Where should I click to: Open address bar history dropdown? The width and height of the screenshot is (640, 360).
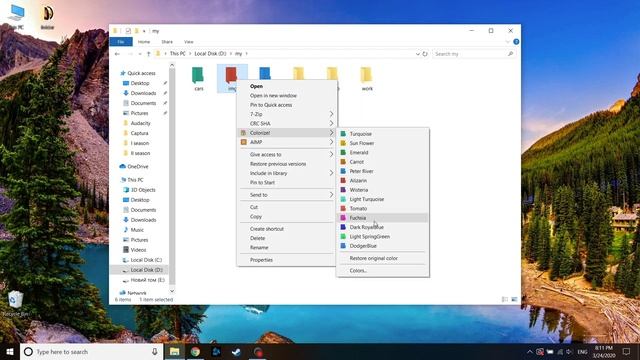(x=418, y=54)
